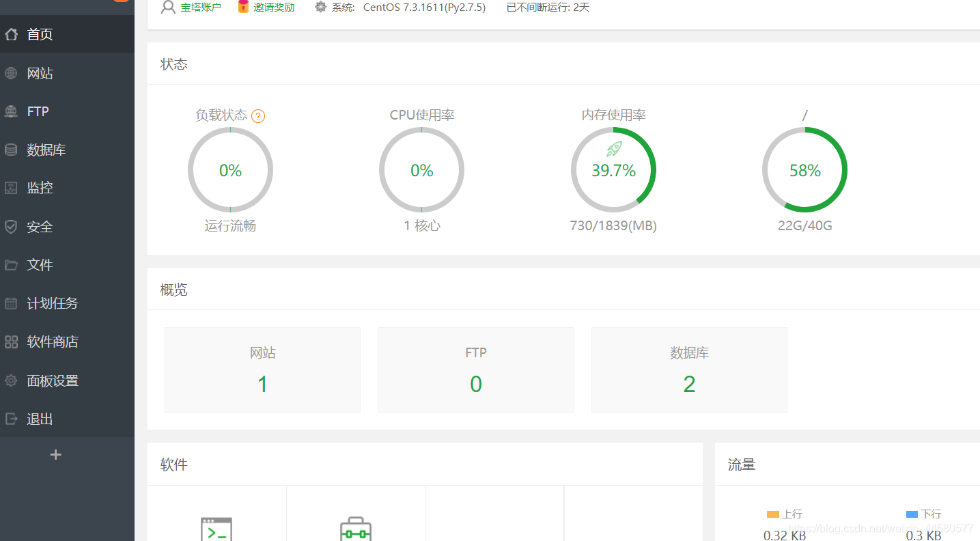Click the home icon in the sidebar
980x541 pixels.
(x=11, y=34)
